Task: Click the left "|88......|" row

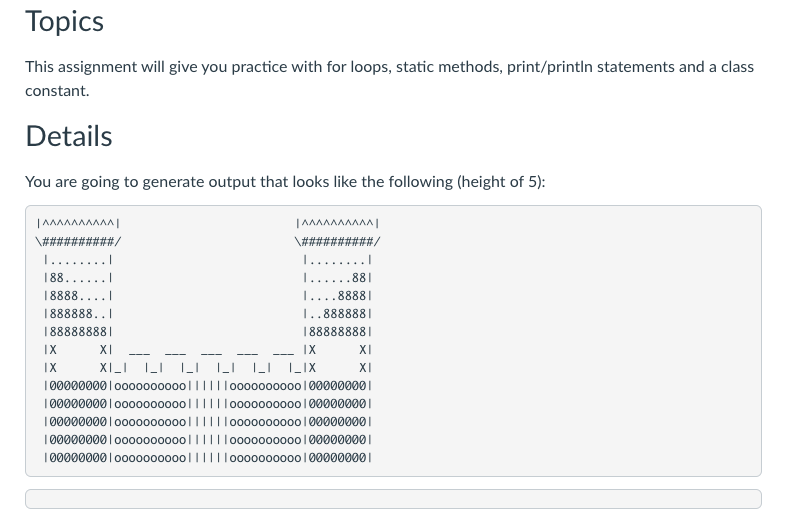Action: coord(78,278)
